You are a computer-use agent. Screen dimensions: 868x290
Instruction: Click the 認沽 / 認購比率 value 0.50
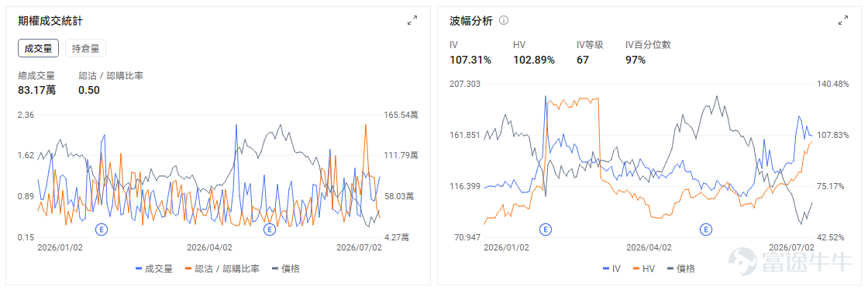[89, 90]
